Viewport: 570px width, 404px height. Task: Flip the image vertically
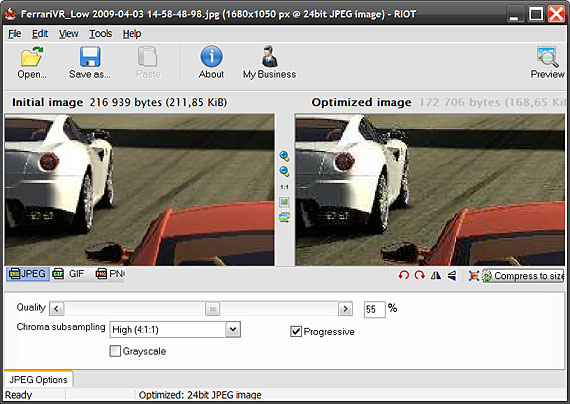click(x=451, y=276)
